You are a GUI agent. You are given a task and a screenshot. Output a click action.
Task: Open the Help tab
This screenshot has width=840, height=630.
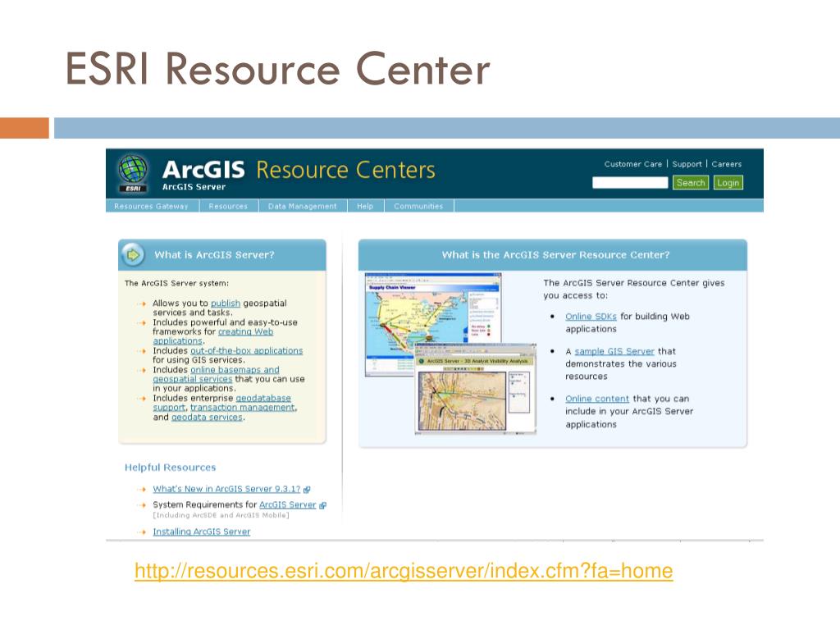(365, 206)
